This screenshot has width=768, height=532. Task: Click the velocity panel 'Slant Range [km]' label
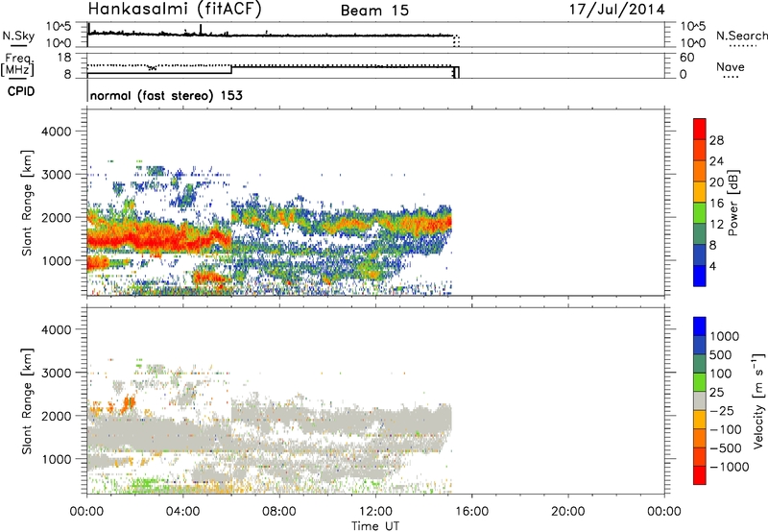coord(27,401)
